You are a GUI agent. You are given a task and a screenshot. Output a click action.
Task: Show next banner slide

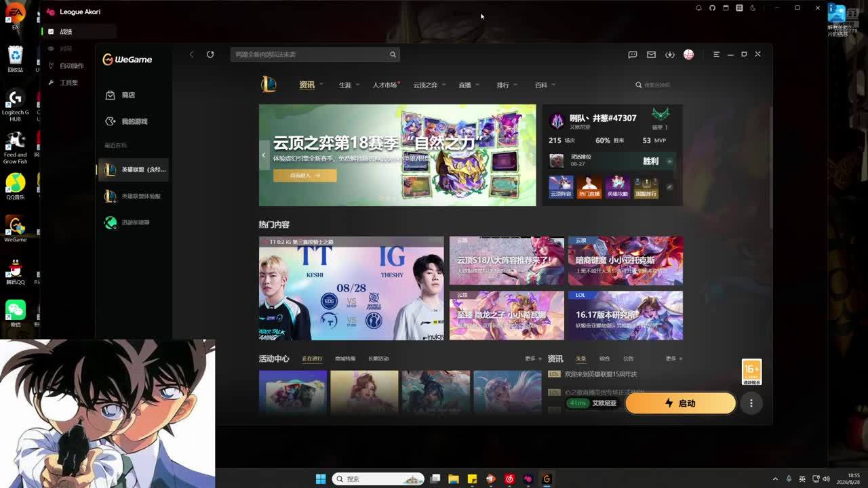[x=532, y=155]
